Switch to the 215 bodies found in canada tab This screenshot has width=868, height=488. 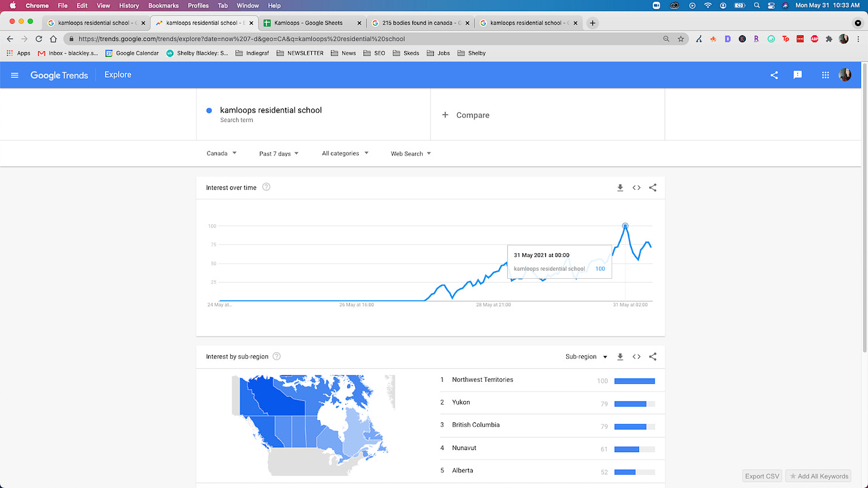tap(421, 23)
